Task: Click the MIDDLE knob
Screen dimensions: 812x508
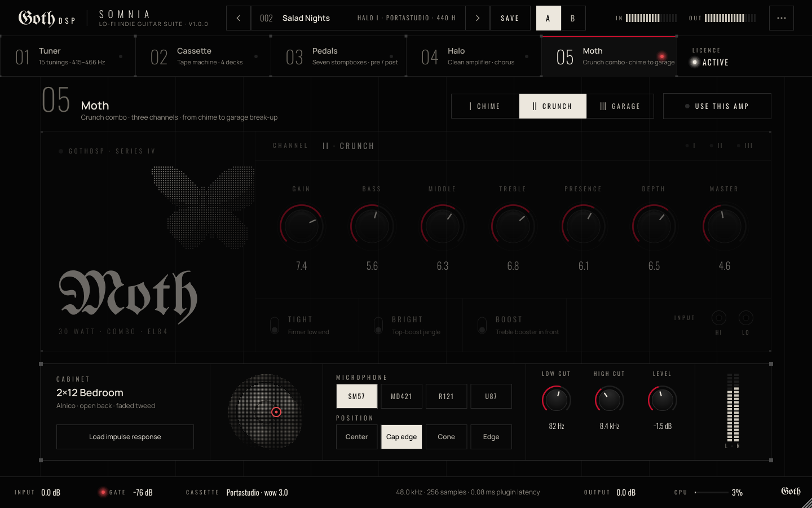Action: (x=443, y=226)
